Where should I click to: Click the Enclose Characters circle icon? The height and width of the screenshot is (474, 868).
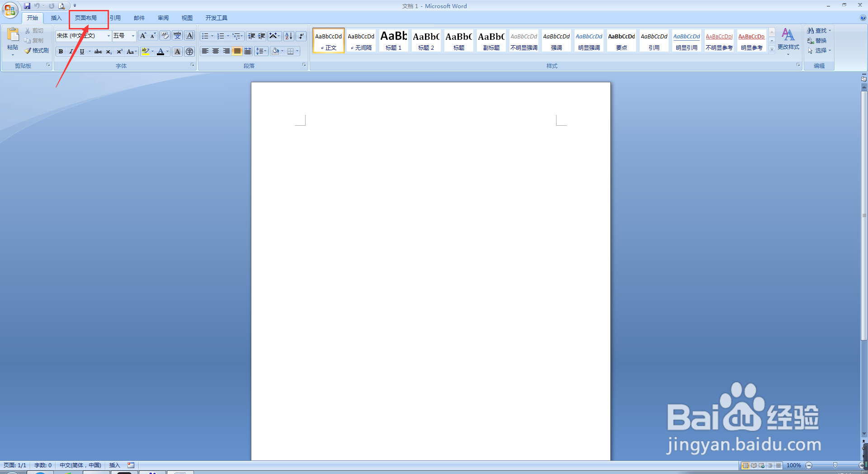tap(190, 52)
